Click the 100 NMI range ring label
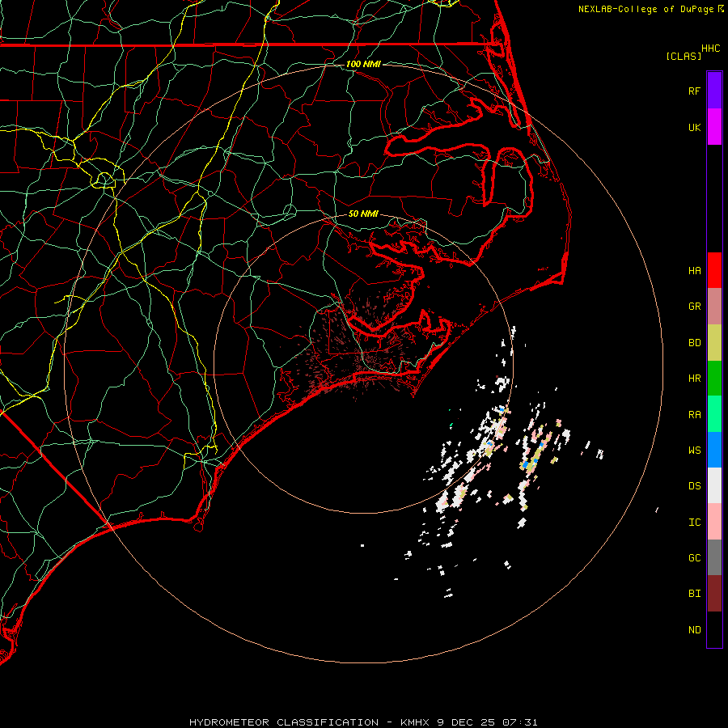The width and height of the screenshot is (728, 728). [x=363, y=64]
